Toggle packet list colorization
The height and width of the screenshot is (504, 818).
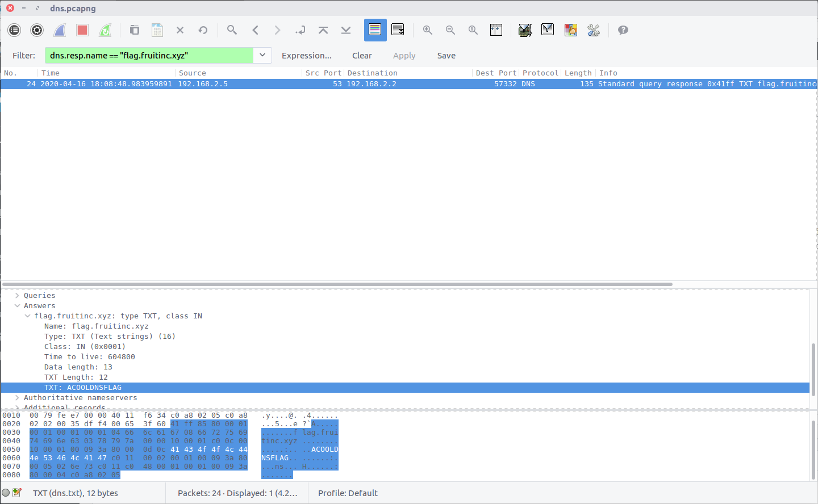point(375,30)
